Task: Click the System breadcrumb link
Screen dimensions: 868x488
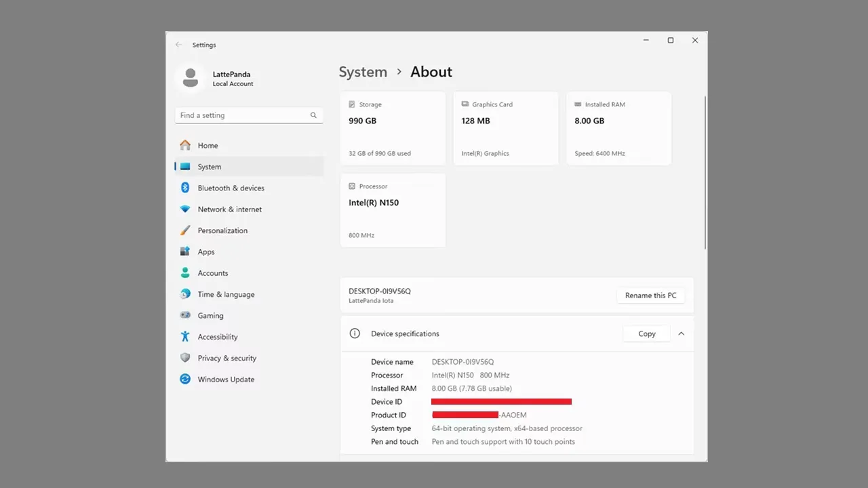Action: (x=363, y=72)
